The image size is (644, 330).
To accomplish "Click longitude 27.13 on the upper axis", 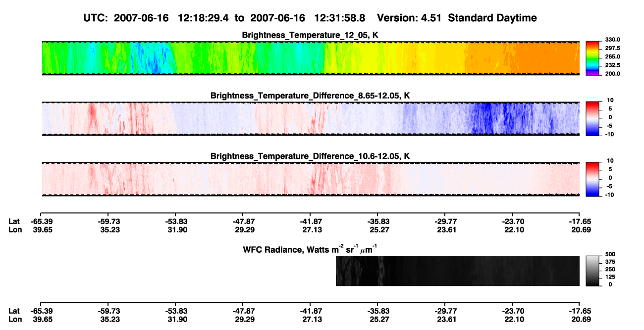I will (x=310, y=229).
